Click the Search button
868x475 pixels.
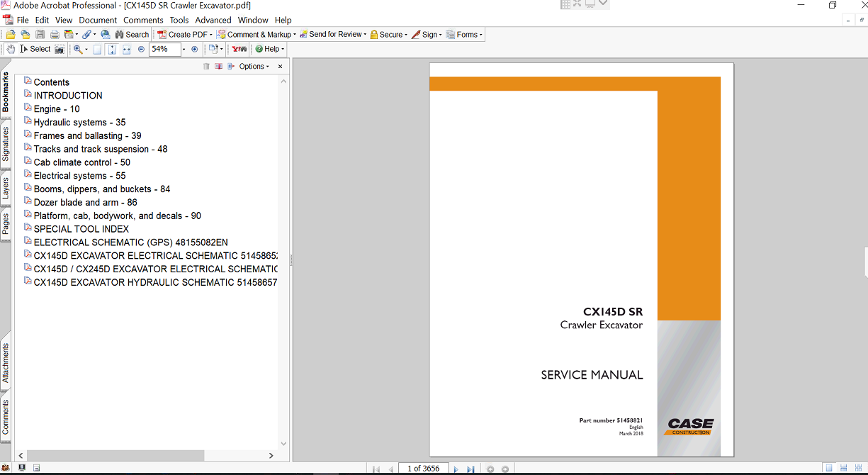pyautogui.click(x=130, y=34)
